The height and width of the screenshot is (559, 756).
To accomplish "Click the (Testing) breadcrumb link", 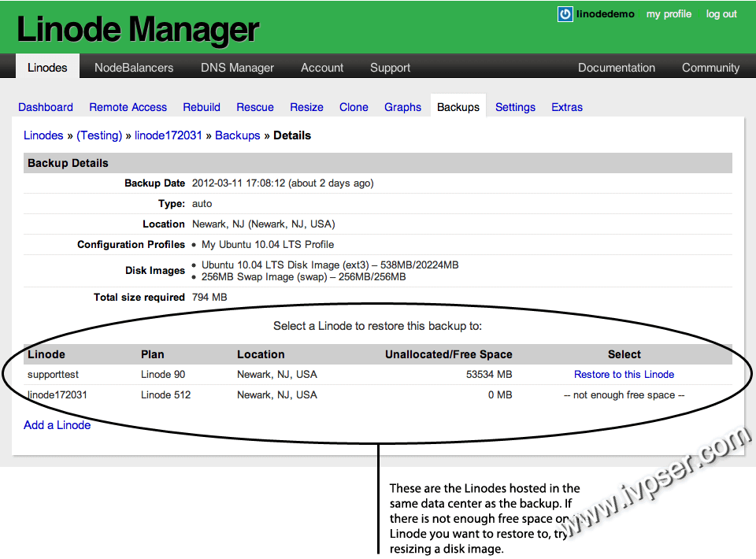I will point(99,135).
